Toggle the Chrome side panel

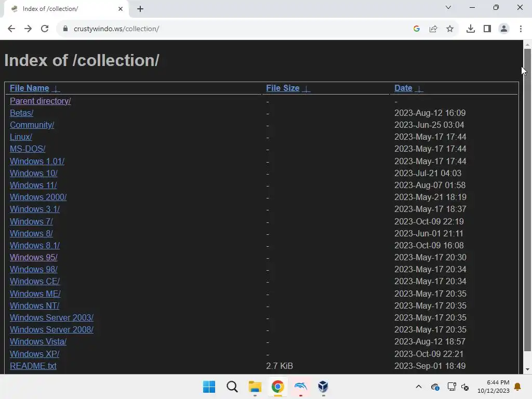pyautogui.click(x=487, y=29)
